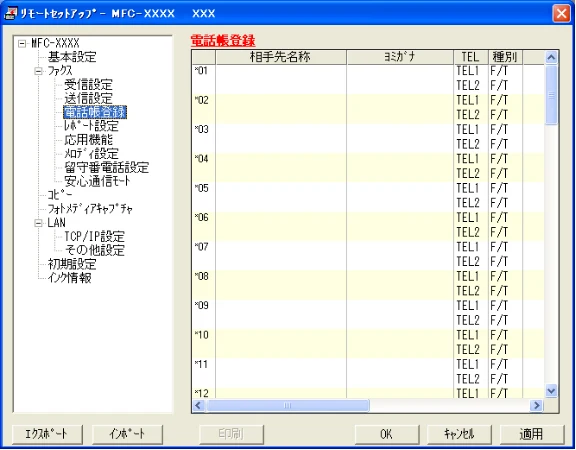Open 安心通信モード in the tree
This screenshot has width=576, height=450.
[x=97, y=181]
